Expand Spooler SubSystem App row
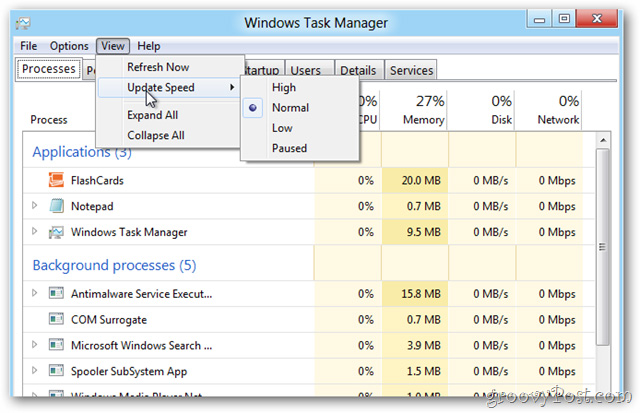The image size is (640, 413). click(x=35, y=370)
